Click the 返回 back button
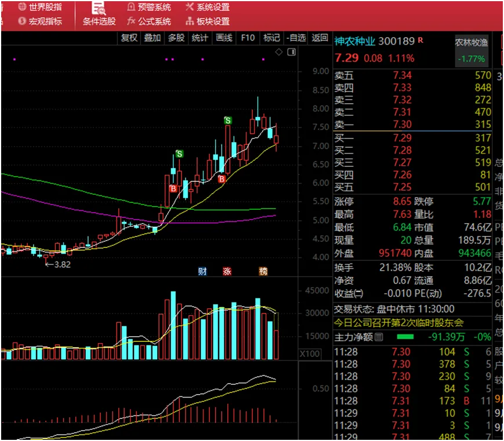This screenshot has width=504, height=441. tap(320, 38)
